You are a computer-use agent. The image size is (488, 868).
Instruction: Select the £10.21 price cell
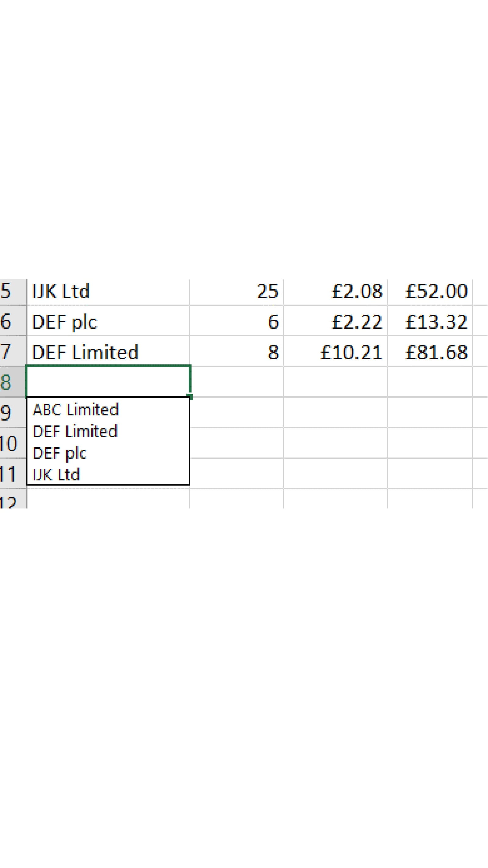pyautogui.click(x=335, y=352)
